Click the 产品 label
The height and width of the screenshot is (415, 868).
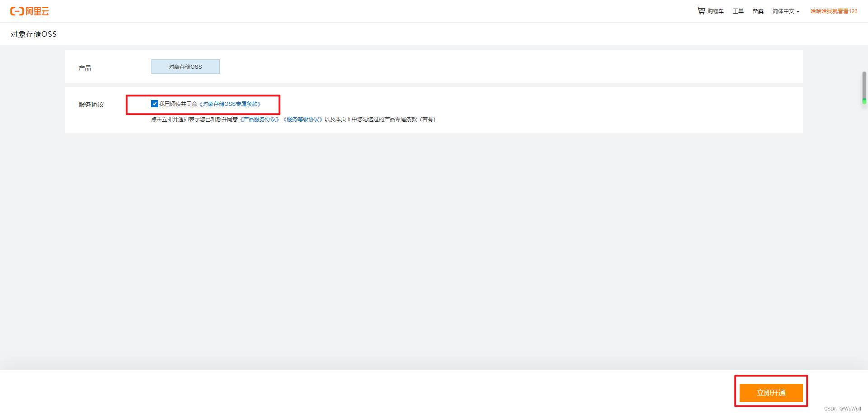pos(85,68)
